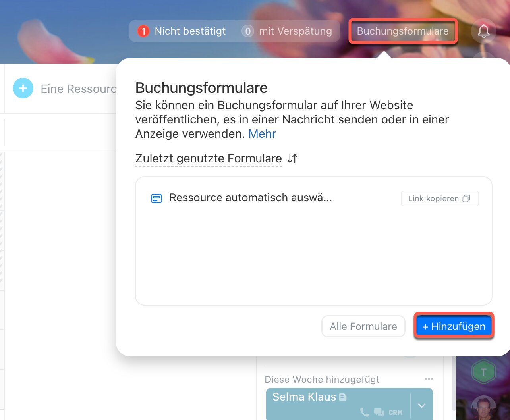This screenshot has height=420, width=510.
Task: Click the Selma Klaus name
Action: [304, 397]
